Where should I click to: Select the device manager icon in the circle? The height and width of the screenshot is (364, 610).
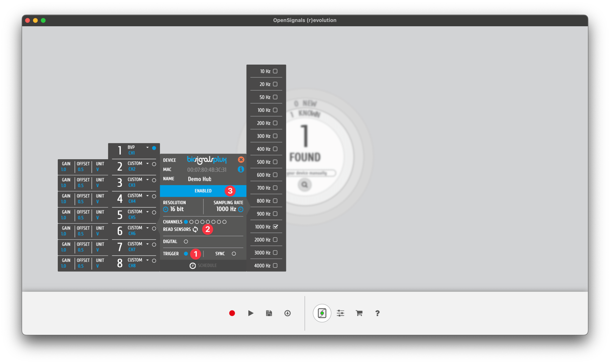click(322, 313)
